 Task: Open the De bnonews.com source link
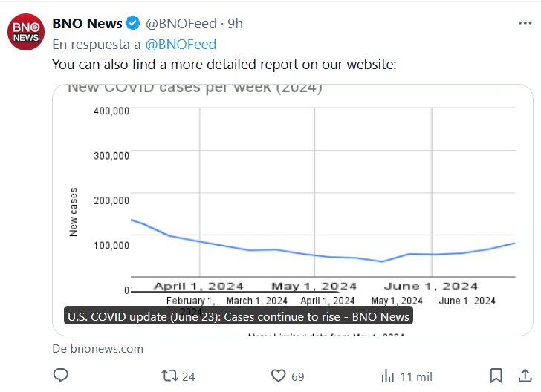click(x=98, y=348)
